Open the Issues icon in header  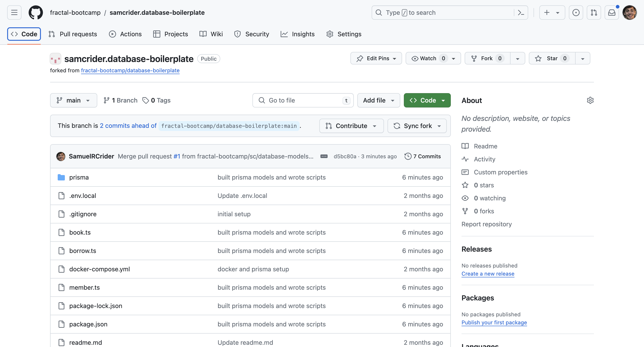click(x=576, y=13)
